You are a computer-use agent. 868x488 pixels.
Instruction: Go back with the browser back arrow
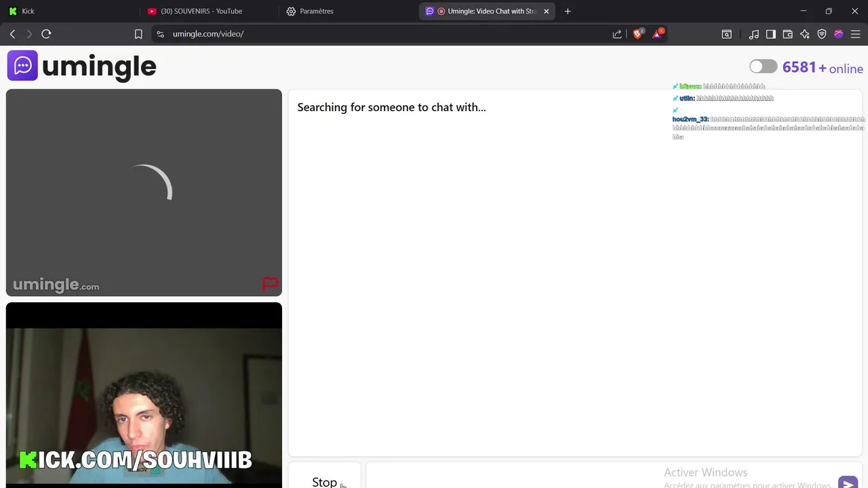click(x=12, y=34)
